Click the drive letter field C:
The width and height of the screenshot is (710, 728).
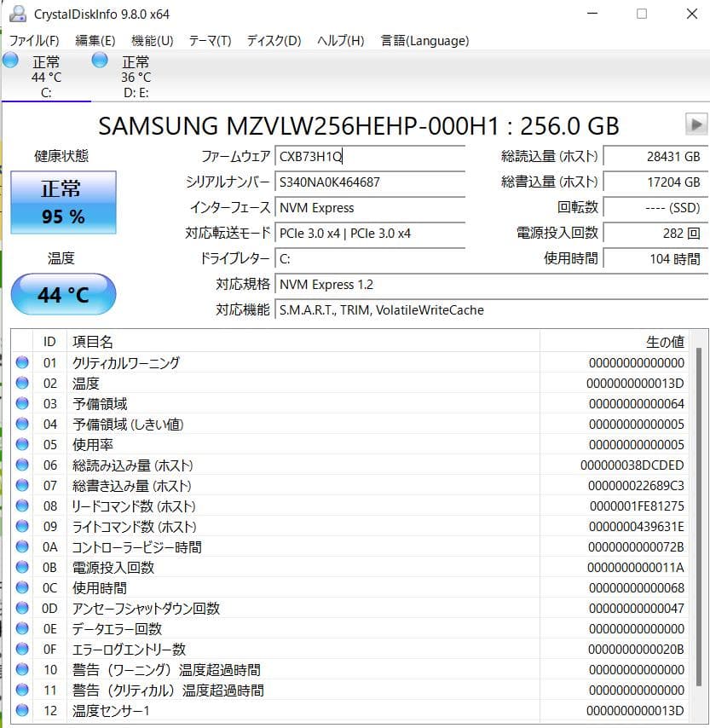click(370, 258)
